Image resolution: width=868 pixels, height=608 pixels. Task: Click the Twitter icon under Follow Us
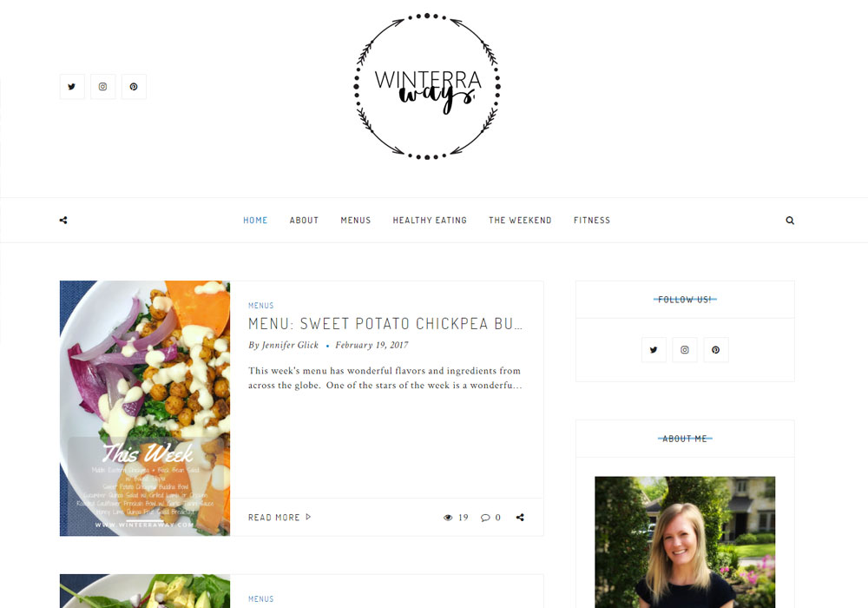click(x=654, y=350)
